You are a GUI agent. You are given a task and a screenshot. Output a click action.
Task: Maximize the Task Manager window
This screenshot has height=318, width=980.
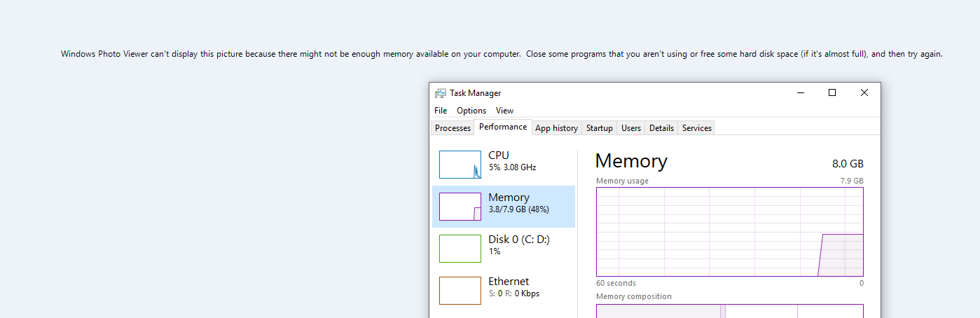[832, 92]
